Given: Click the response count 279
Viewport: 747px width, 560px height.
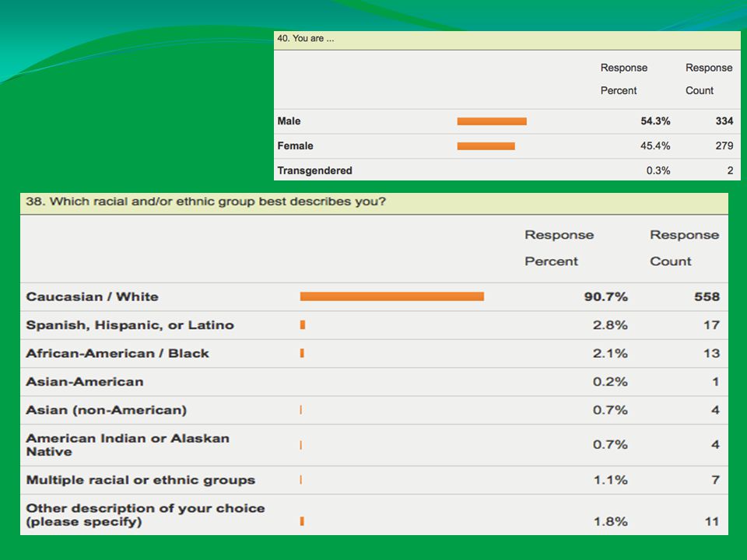Looking at the screenshot, I should click(x=724, y=145).
